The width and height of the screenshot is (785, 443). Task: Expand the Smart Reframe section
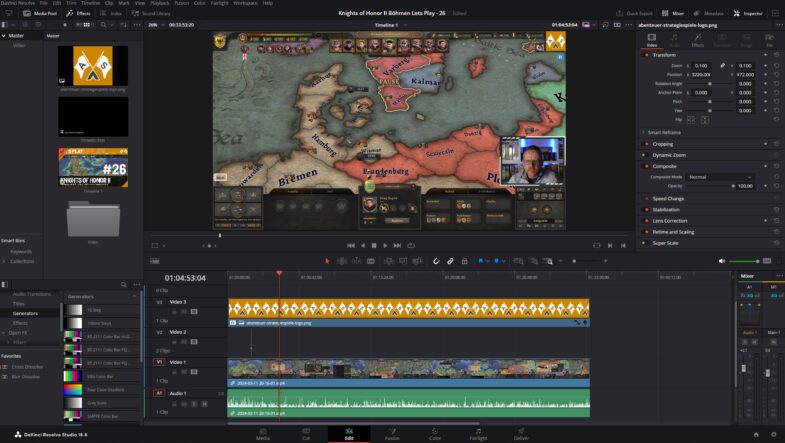pos(644,132)
